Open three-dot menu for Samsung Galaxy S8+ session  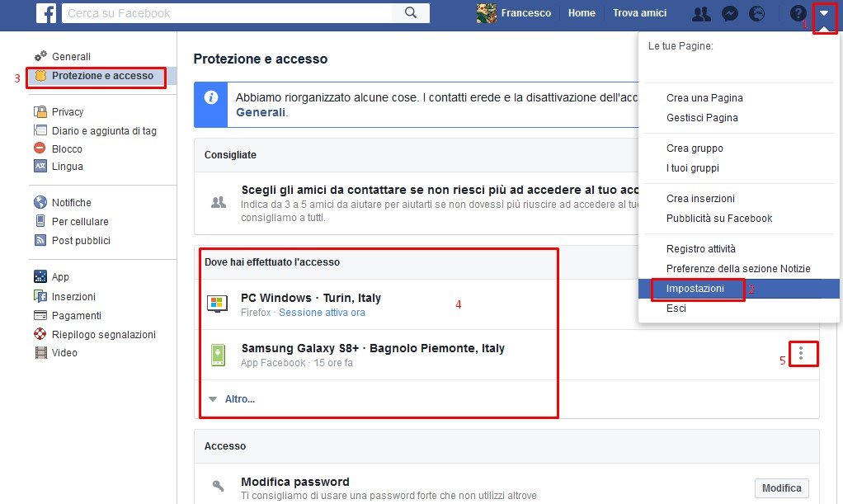801,353
